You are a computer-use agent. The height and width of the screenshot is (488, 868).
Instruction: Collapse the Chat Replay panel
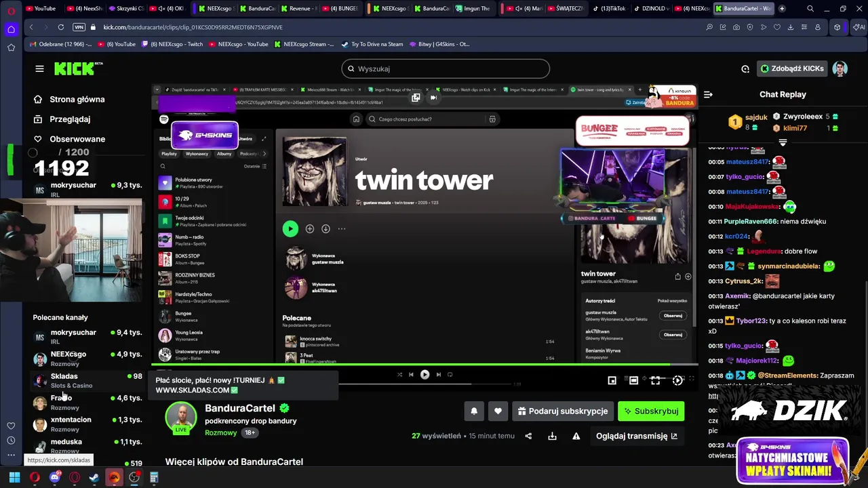(x=707, y=94)
